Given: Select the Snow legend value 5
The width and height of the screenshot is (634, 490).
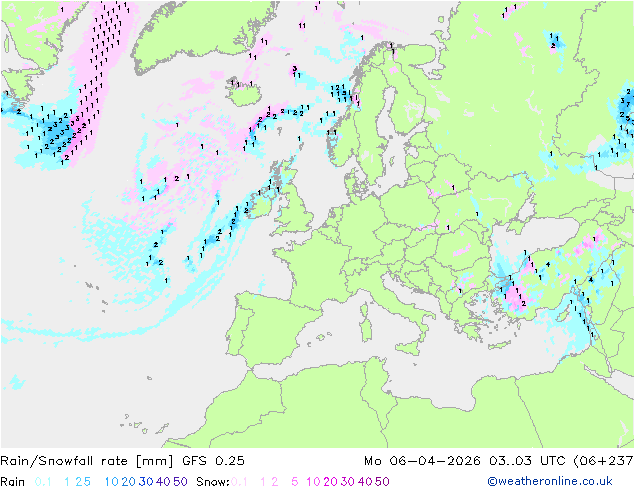Looking at the screenshot, I should 295,482.
